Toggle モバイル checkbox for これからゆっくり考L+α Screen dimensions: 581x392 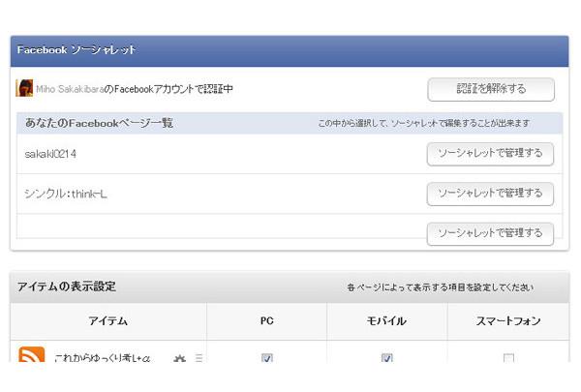click(x=386, y=358)
